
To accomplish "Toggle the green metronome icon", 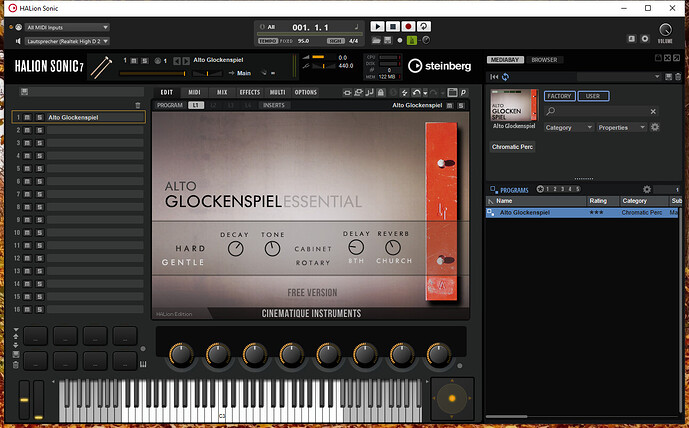I will pyautogui.click(x=412, y=40).
